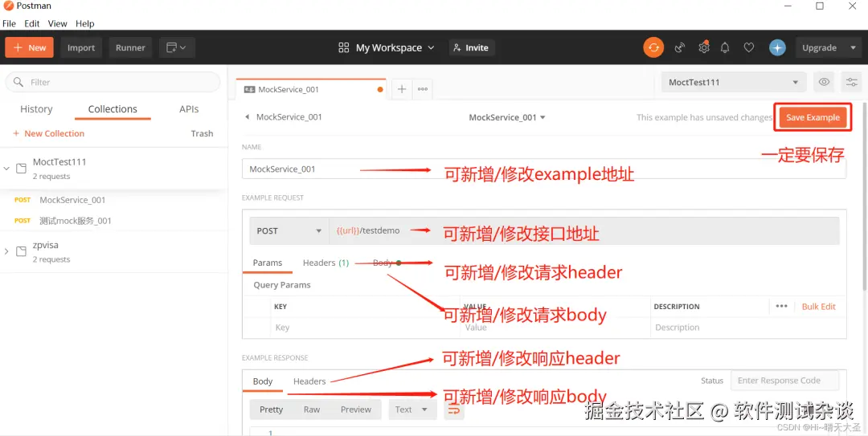Image resolution: width=868 pixels, height=436 pixels.
Task: Select the Pretty view tab
Action: tap(272, 410)
